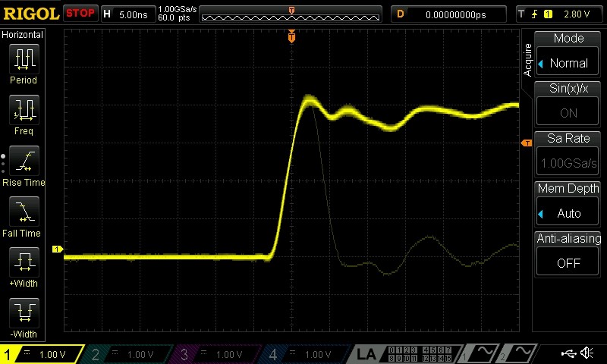Select the +Width measurement icon
Screen dimensions: 607x364
click(24, 262)
